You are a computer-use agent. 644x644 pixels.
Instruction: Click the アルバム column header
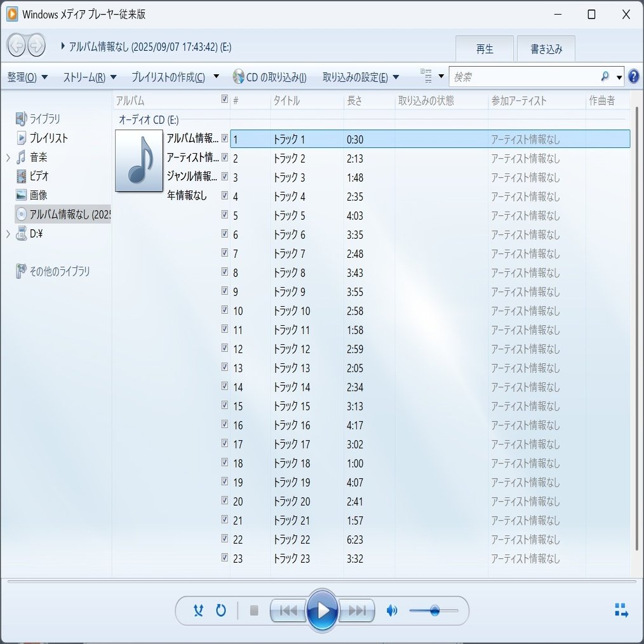[166, 100]
